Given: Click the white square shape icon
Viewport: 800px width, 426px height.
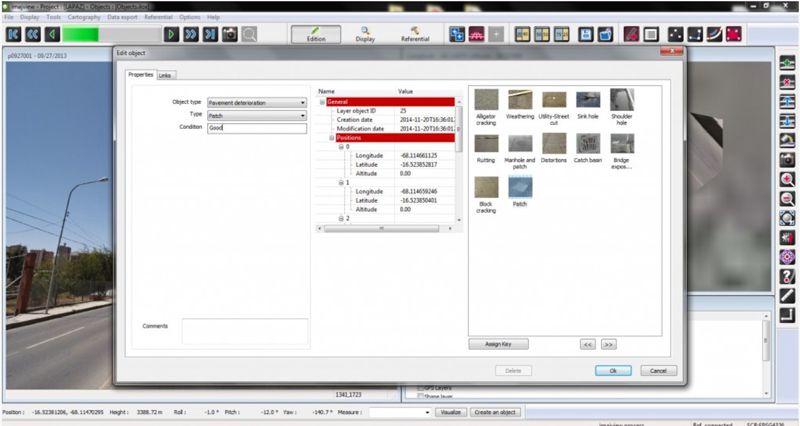Looking at the screenshot, I should 651,35.
